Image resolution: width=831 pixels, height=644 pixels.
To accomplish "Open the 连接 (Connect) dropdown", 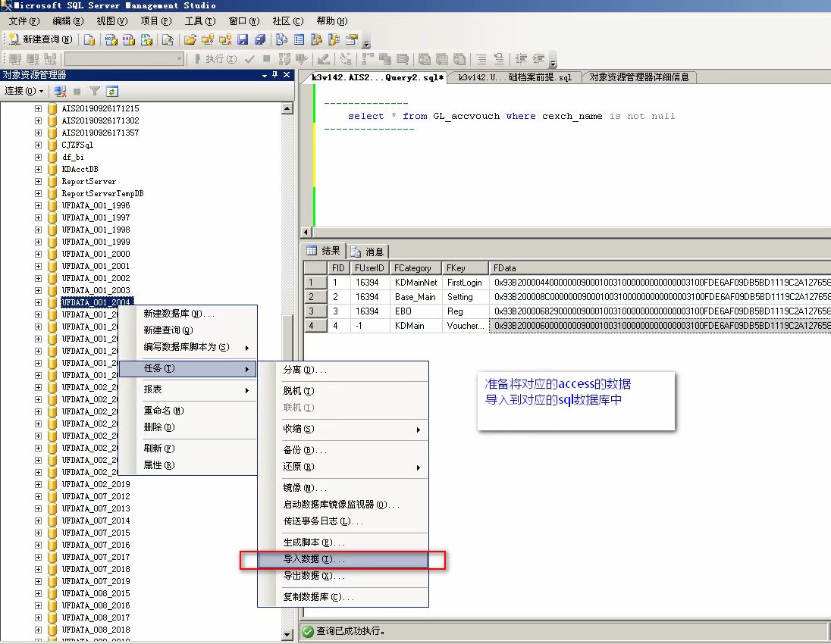I will click(x=23, y=91).
